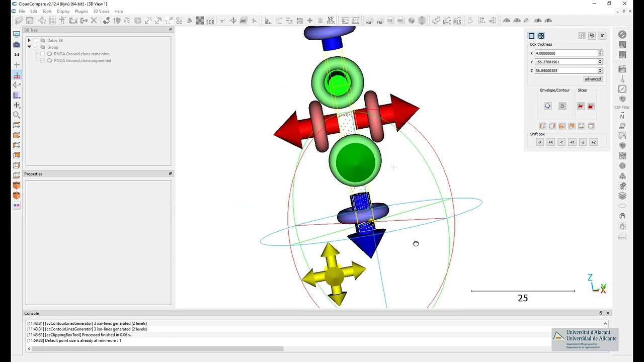Open the Display menu
The width and height of the screenshot is (644, 362).
[x=63, y=11]
